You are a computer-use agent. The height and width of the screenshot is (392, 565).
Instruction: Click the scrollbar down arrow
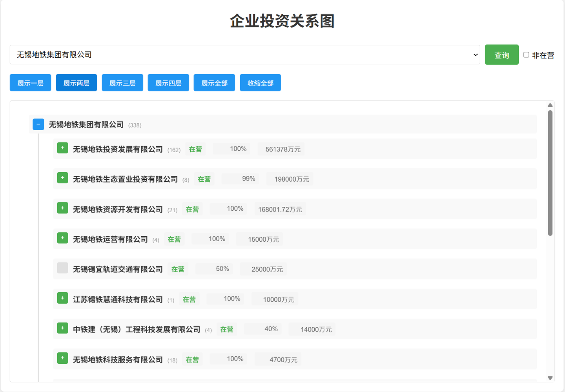pyautogui.click(x=550, y=378)
